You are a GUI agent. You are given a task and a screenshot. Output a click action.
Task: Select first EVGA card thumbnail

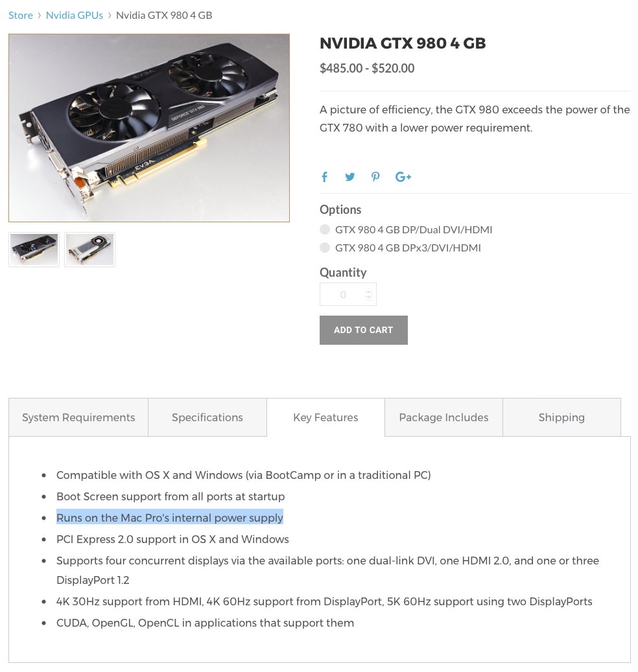point(34,249)
